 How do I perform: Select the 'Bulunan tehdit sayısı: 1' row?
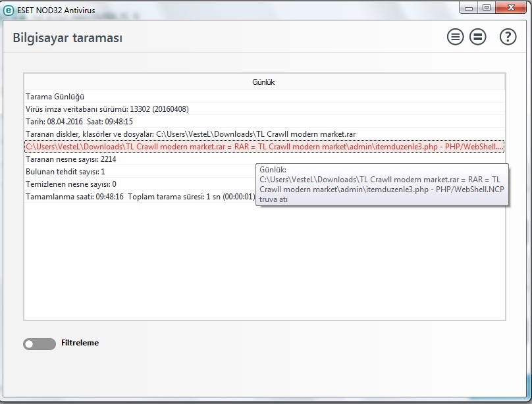(140, 172)
